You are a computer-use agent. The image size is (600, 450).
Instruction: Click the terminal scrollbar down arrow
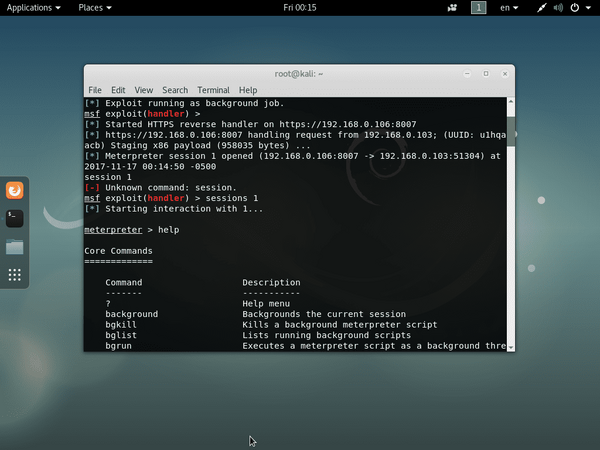point(511,347)
